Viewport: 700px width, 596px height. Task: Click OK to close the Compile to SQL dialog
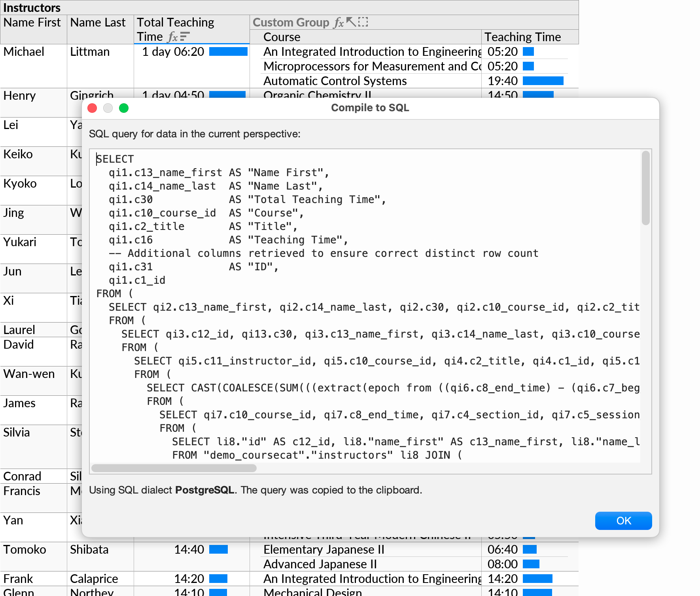623,521
